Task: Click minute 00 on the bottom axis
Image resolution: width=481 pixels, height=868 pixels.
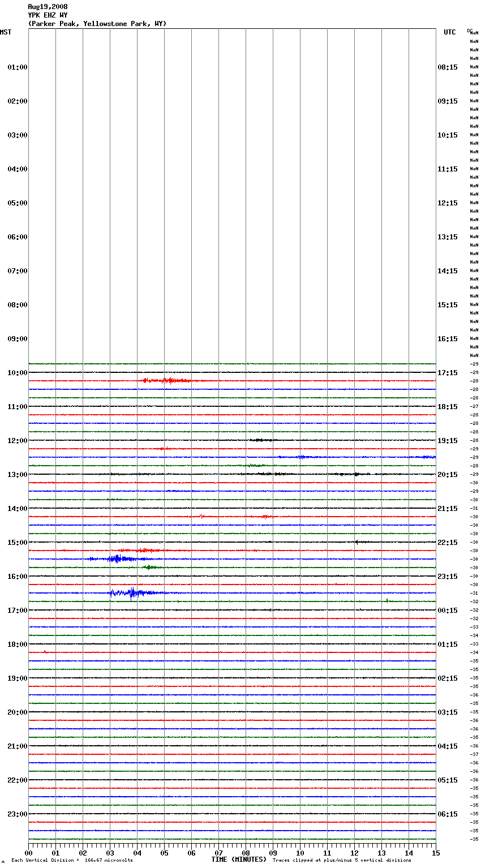Action: click(x=28, y=853)
